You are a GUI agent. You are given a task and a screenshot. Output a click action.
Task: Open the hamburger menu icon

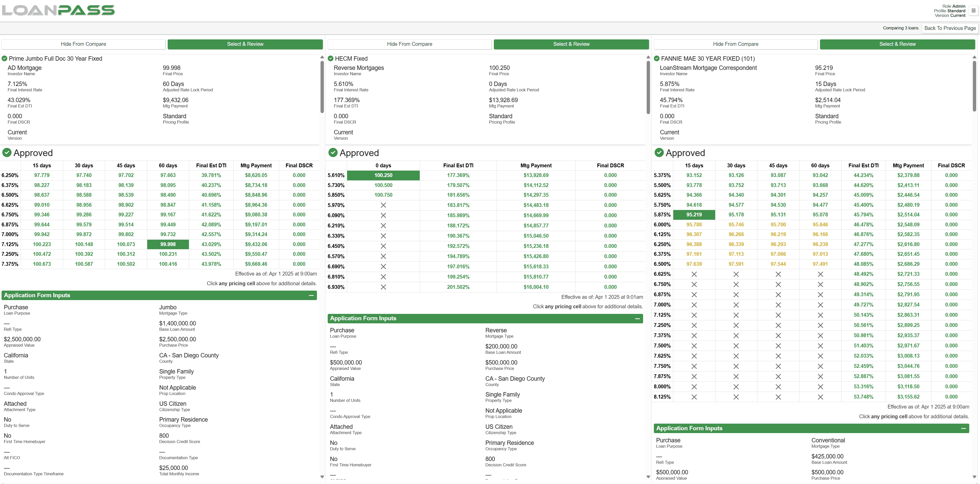[x=973, y=11]
